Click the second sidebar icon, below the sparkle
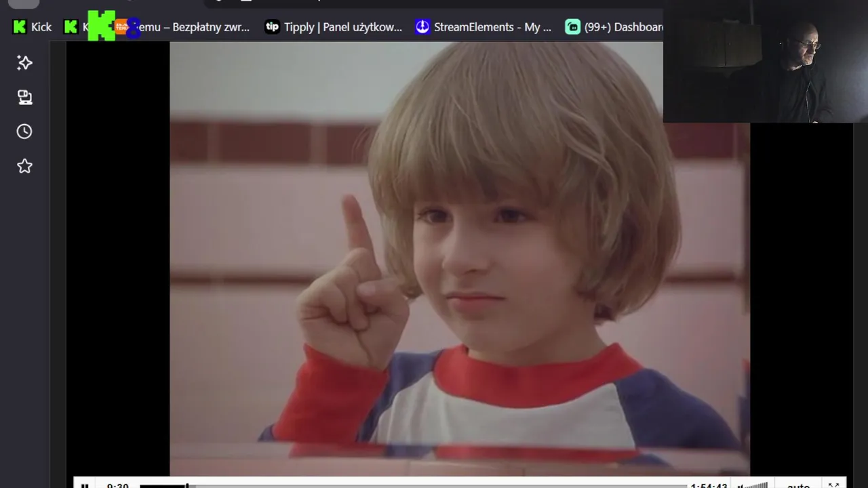Viewport: 868px width, 488px height. pyautogui.click(x=24, y=98)
